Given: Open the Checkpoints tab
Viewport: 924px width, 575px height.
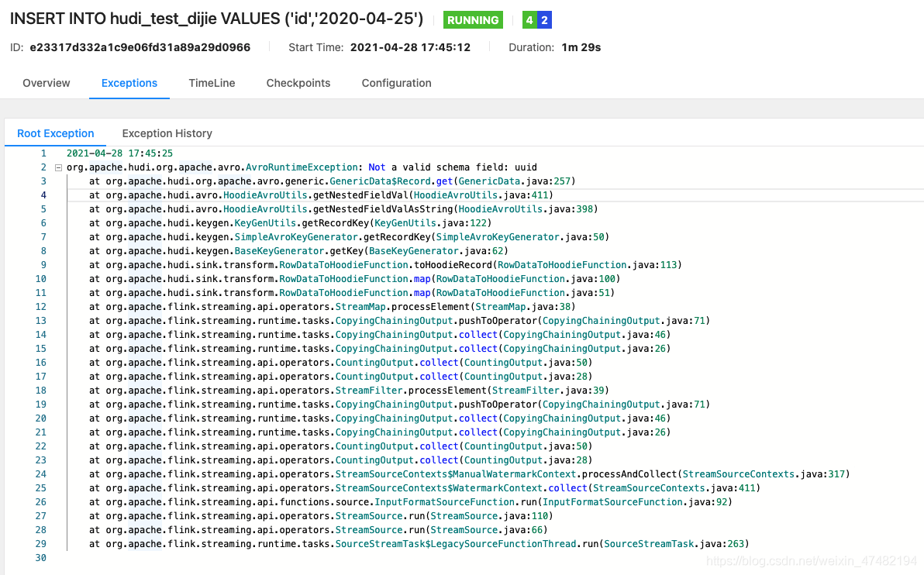Looking at the screenshot, I should pyautogui.click(x=298, y=83).
